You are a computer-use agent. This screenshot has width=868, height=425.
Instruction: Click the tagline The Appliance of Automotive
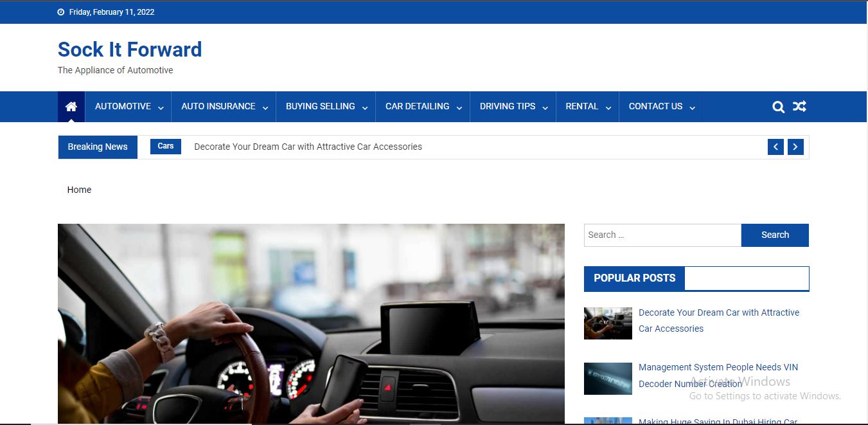click(x=116, y=70)
